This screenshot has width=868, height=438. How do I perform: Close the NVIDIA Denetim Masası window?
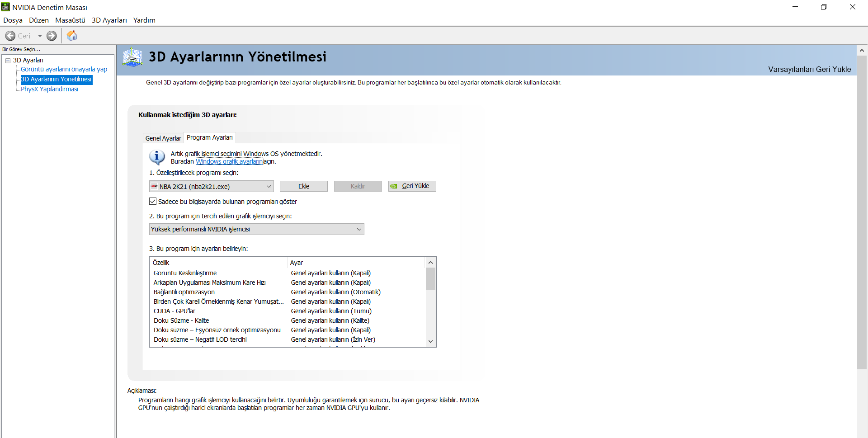pyautogui.click(x=853, y=7)
